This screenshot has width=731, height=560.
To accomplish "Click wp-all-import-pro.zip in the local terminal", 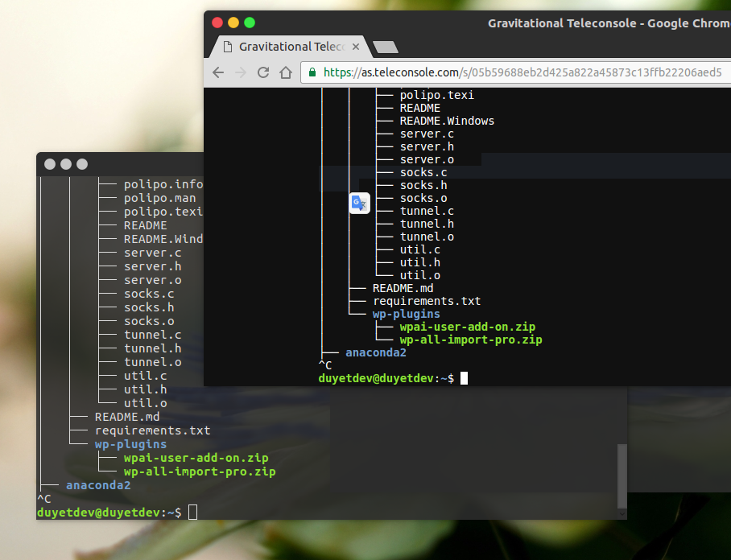I will [x=200, y=471].
